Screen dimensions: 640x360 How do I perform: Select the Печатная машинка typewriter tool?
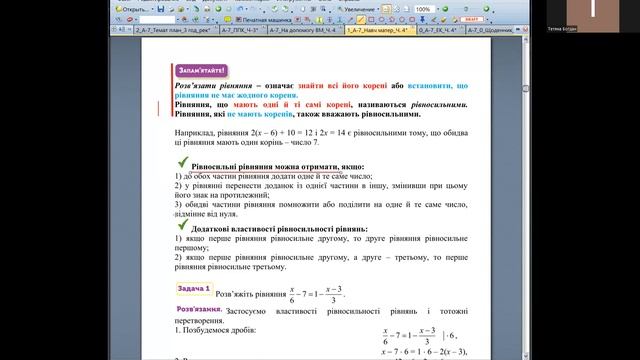[263, 20]
